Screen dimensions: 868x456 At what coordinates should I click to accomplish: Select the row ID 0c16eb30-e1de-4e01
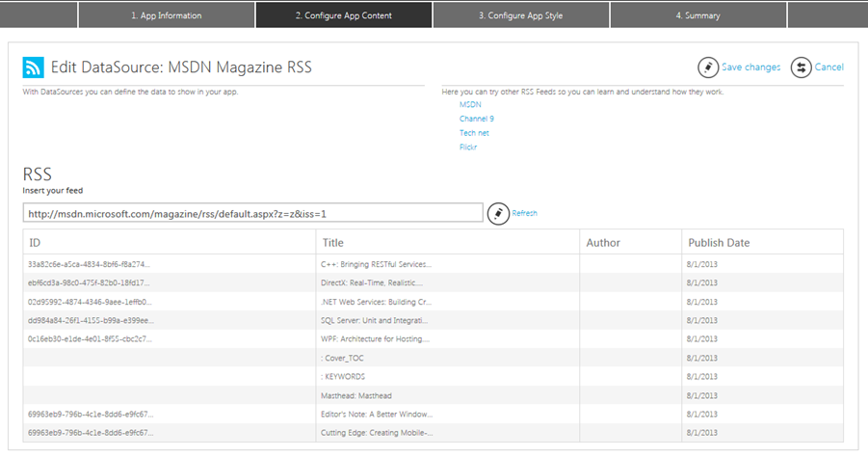[x=90, y=338]
